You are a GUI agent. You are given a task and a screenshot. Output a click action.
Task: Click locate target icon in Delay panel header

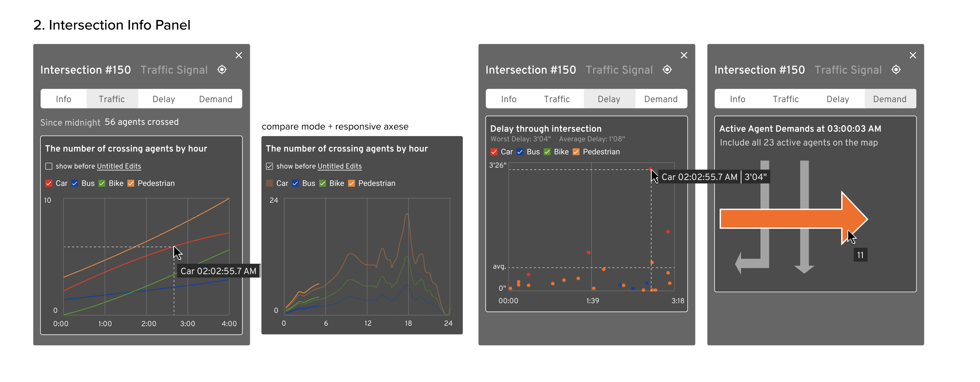tap(667, 70)
